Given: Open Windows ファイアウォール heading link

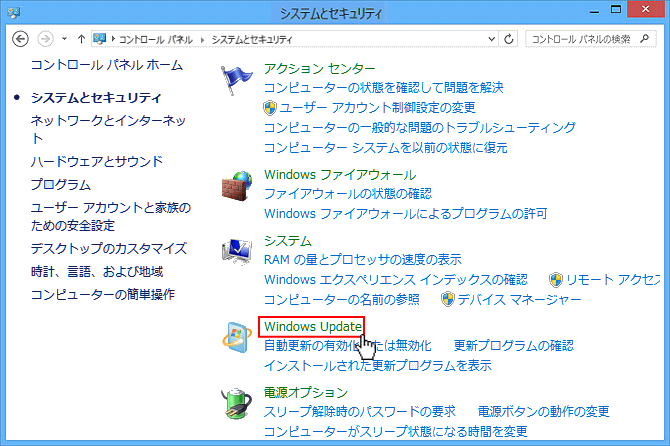Looking at the screenshot, I should point(340,175).
